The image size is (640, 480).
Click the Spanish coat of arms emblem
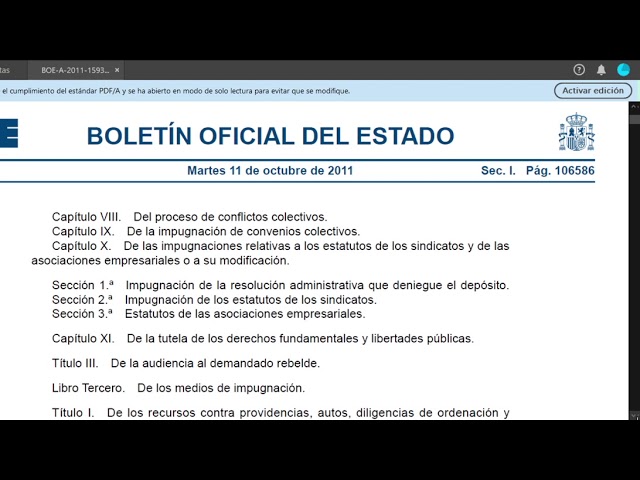(x=576, y=132)
